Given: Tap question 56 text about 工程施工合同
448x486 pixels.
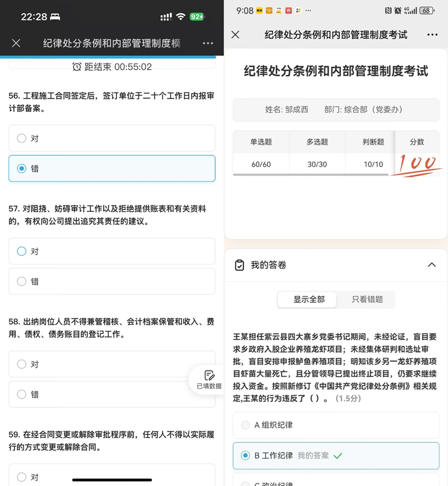Looking at the screenshot, I should click(x=111, y=102).
